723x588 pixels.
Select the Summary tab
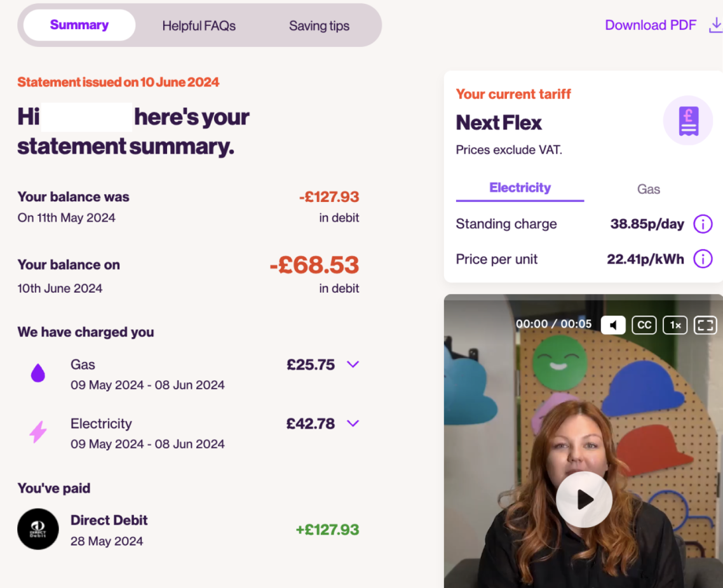(x=79, y=25)
